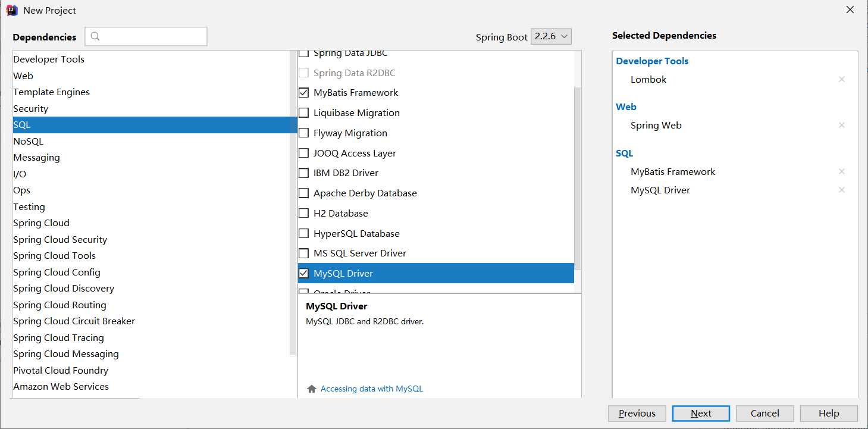Image resolution: width=868 pixels, height=429 pixels.
Task: Enable Flyway Migration checkbox
Action: 303,133
